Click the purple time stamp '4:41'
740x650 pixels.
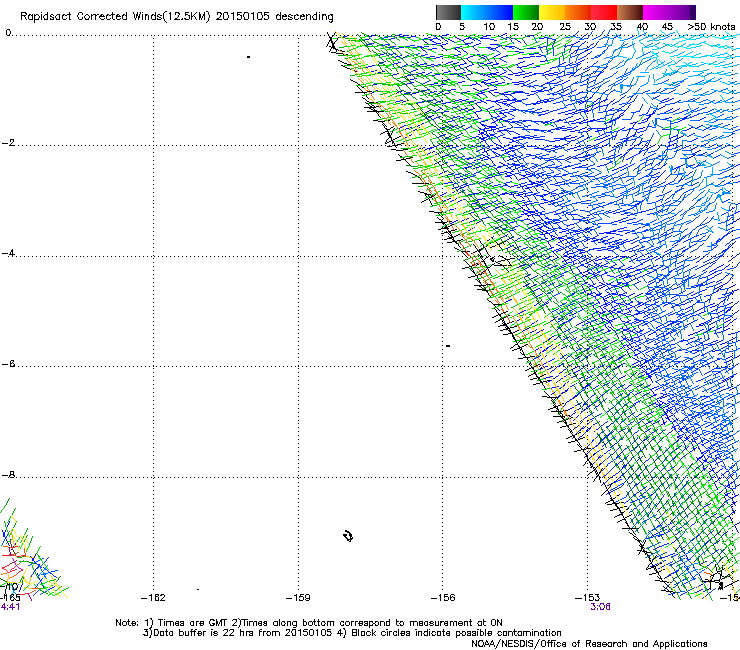[x=10, y=607]
